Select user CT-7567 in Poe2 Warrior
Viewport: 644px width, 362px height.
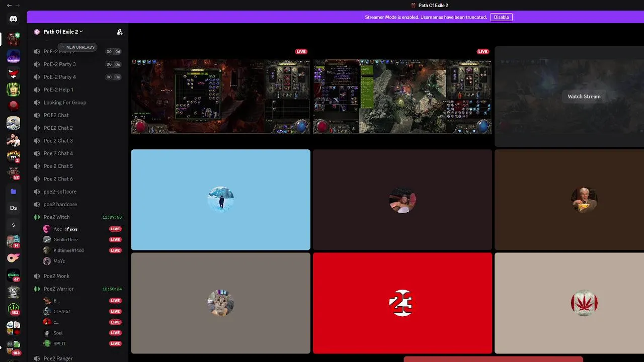click(x=83, y=311)
